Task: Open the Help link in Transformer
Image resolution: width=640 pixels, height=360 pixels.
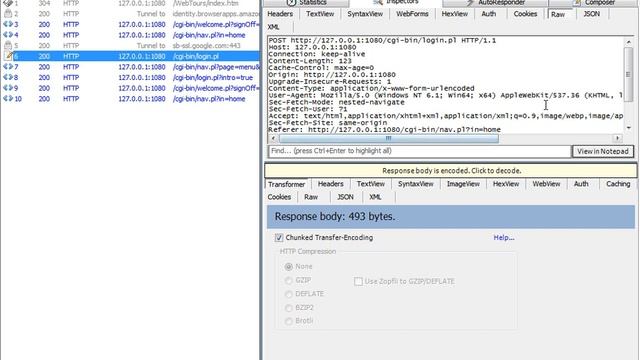Action: click(504, 238)
